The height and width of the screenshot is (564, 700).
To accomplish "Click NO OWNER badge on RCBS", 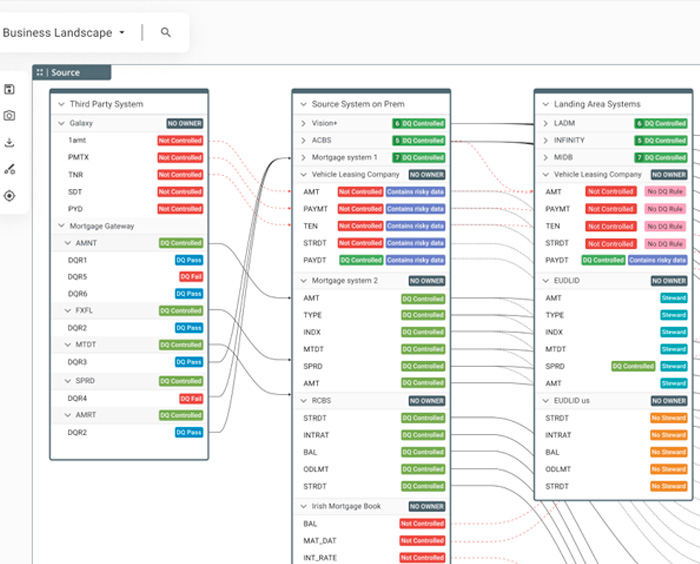I will click(x=427, y=401).
